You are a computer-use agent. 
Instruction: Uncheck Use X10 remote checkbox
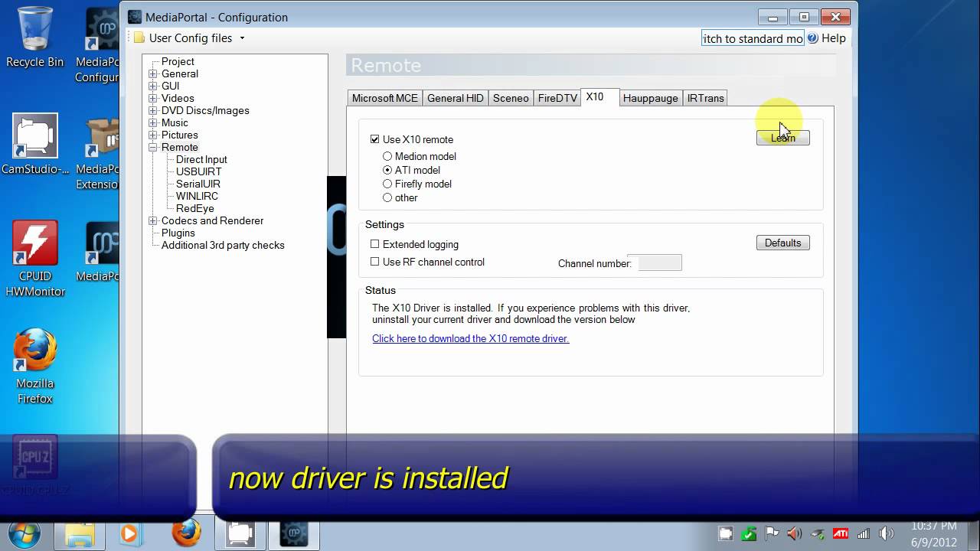click(x=374, y=139)
